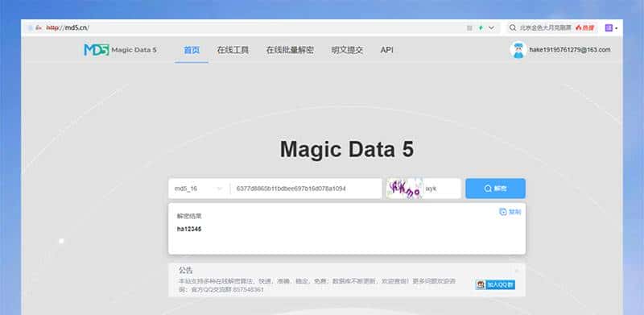Click the insecure site warning icon in address bar

click(39, 28)
